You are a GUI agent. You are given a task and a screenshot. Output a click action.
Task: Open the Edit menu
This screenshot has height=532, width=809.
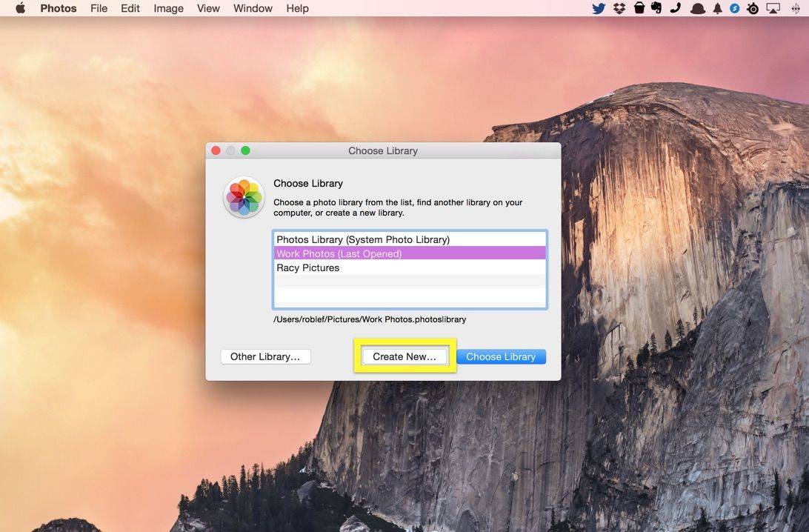[x=130, y=8]
